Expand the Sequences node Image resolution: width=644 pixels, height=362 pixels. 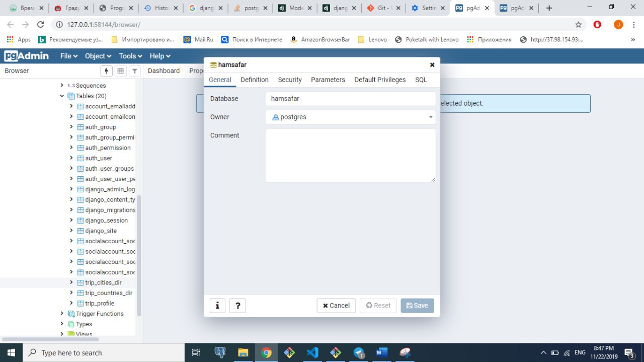(x=62, y=86)
